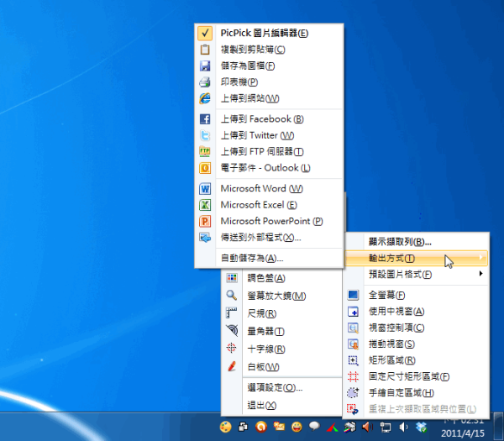This screenshot has width=504, height=441.
Task: Send capture to Microsoft PowerPoint
Action: pos(270,221)
